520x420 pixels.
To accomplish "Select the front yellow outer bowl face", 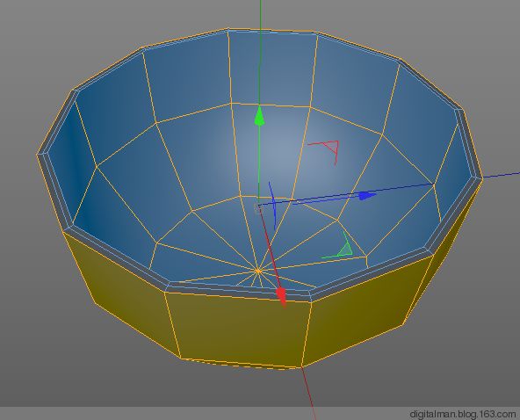I will [239, 329].
